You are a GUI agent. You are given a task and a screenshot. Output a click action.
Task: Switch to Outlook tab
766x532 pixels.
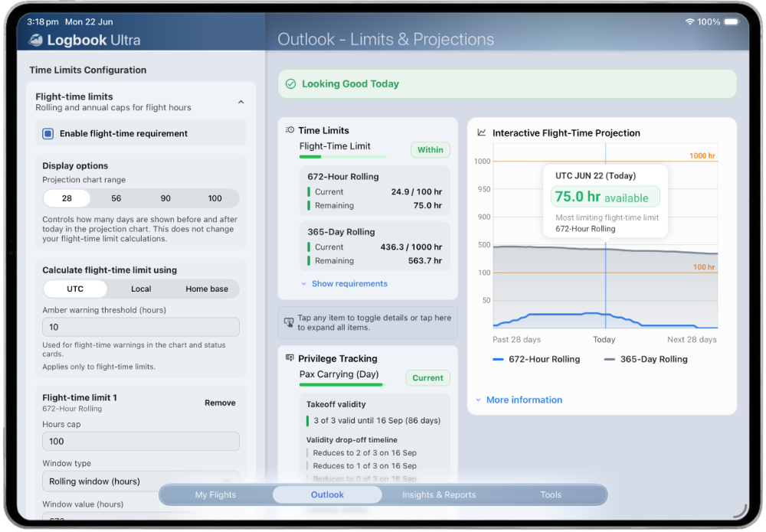[327, 494]
